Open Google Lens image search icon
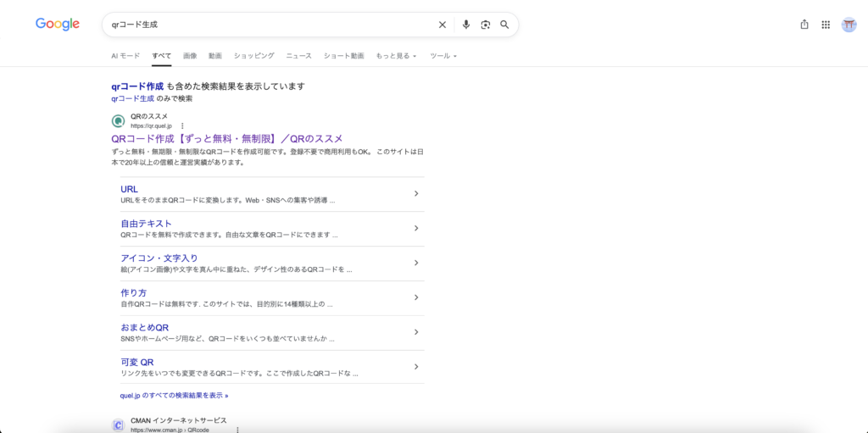The width and height of the screenshot is (868, 433). click(486, 25)
